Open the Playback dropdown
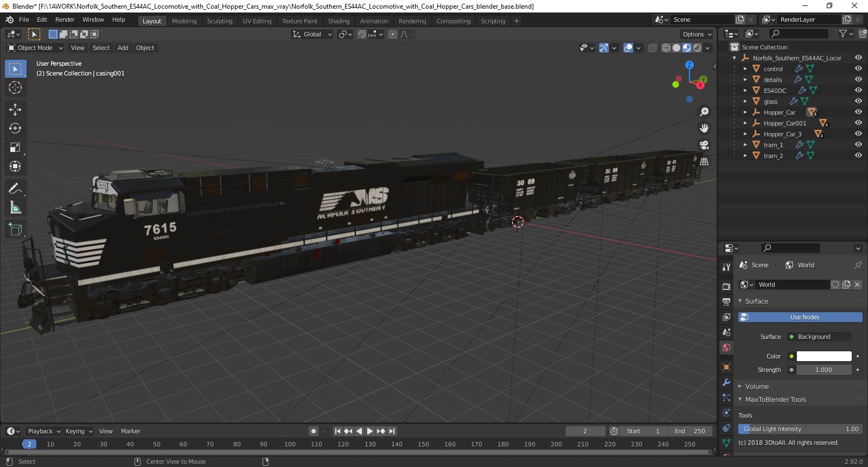The image size is (868, 467). tap(44, 431)
